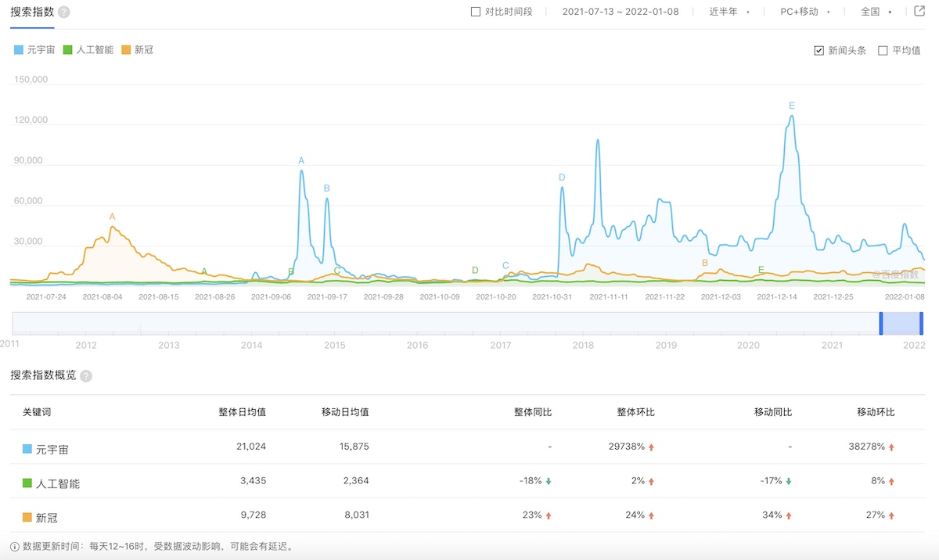Click the blue news marker B on chart
The height and width of the screenshot is (560, 939).
pos(326,188)
